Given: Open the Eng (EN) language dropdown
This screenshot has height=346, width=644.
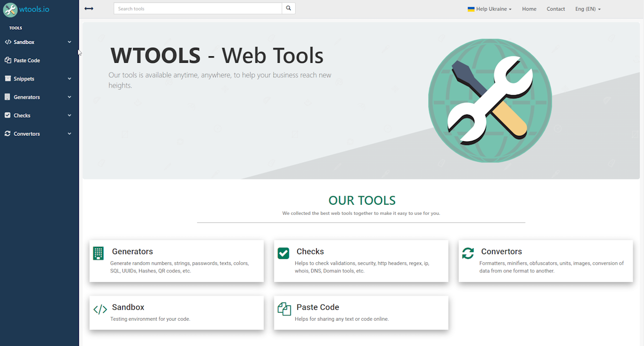Looking at the screenshot, I should (x=588, y=9).
